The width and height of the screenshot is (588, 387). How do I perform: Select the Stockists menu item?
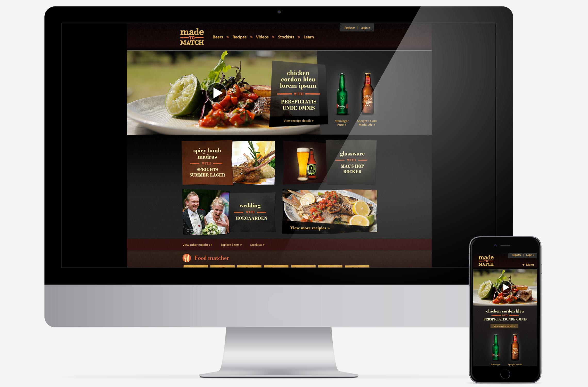tap(285, 37)
